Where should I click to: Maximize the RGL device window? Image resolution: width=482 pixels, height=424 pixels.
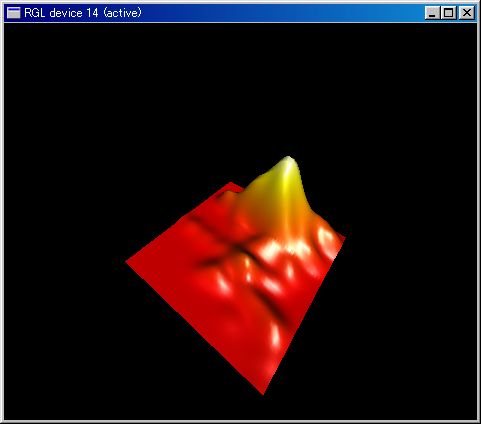coord(449,13)
